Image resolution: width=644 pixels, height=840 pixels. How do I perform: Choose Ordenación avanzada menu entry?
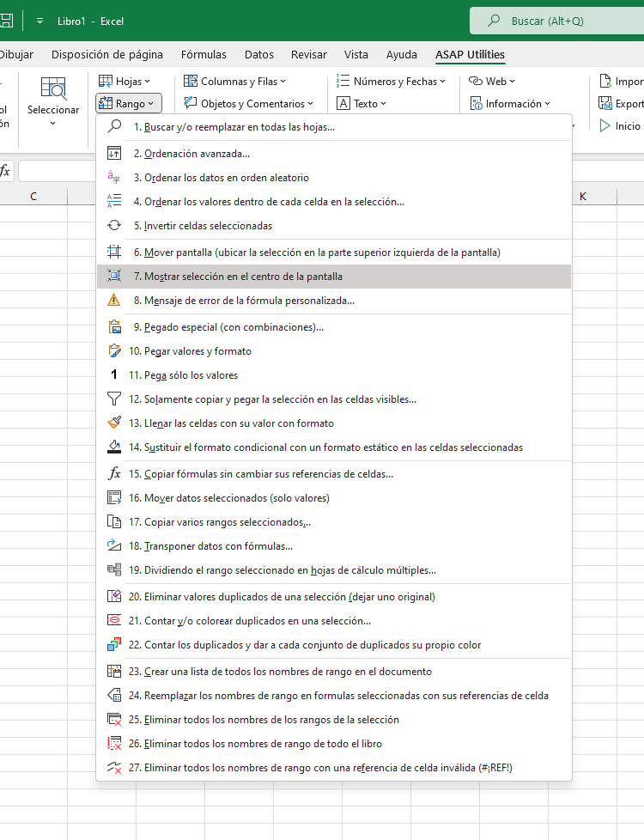tap(334, 153)
